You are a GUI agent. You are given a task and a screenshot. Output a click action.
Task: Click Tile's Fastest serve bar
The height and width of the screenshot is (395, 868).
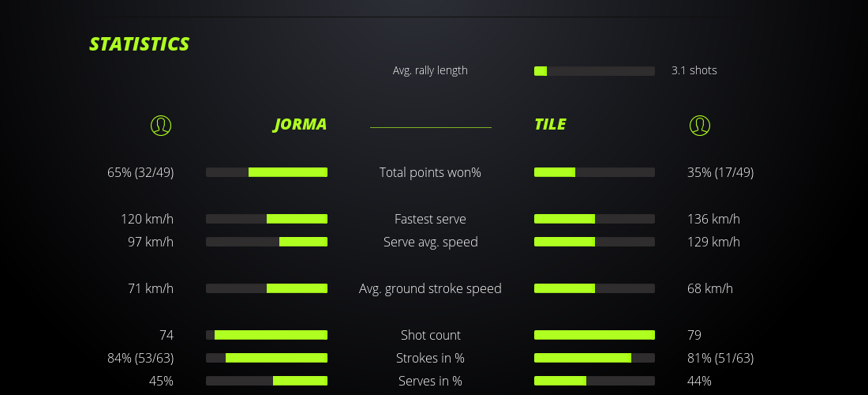[x=594, y=219]
